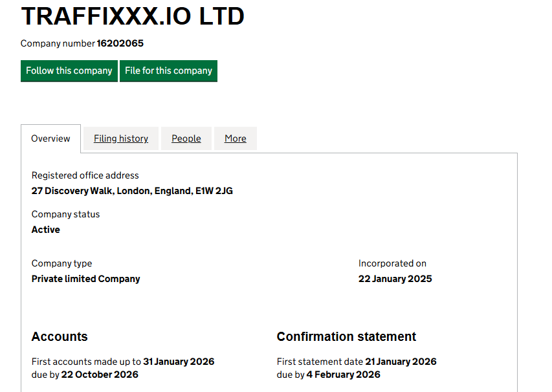This screenshot has height=392, width=552.
Task: Click accounts due date 22 October 2026
Action: click(x=100, y=375)
